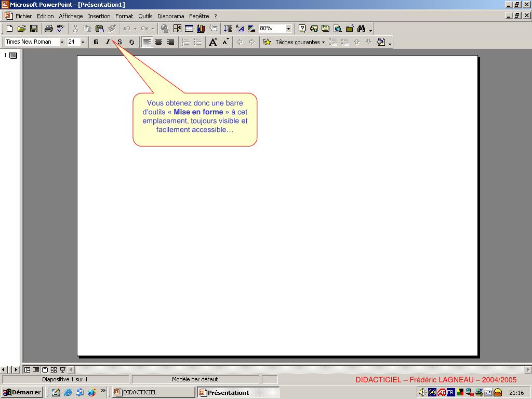Screen dimensions: 532x399
Task: Open the undo history dropdown arrow
Action: coord(135,29)
